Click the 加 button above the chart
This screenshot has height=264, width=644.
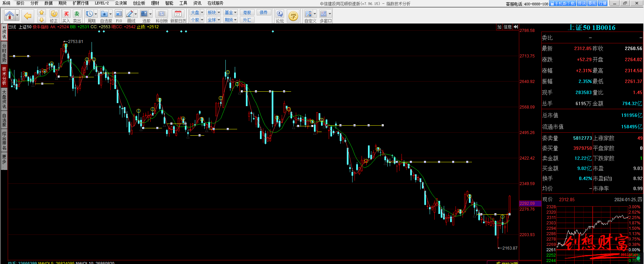[499, 27]
